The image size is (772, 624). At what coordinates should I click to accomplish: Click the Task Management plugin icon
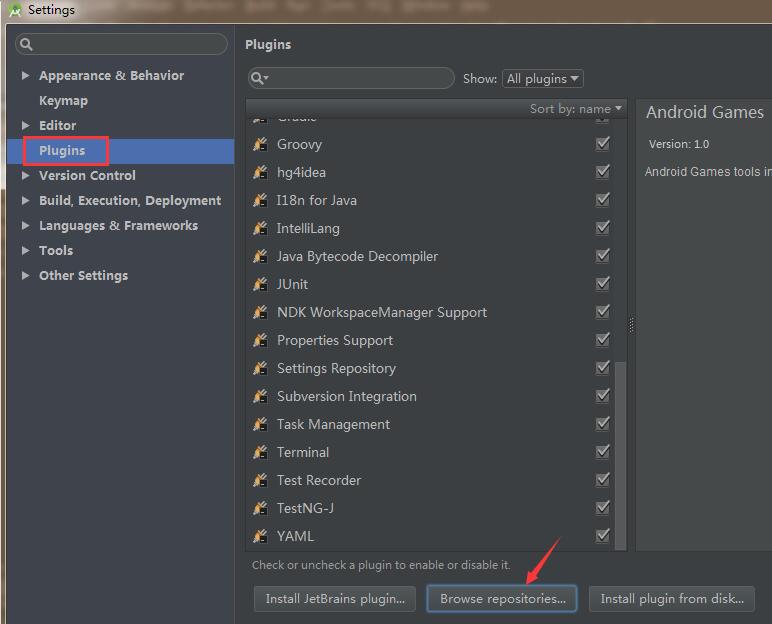[x=260, y=424]
